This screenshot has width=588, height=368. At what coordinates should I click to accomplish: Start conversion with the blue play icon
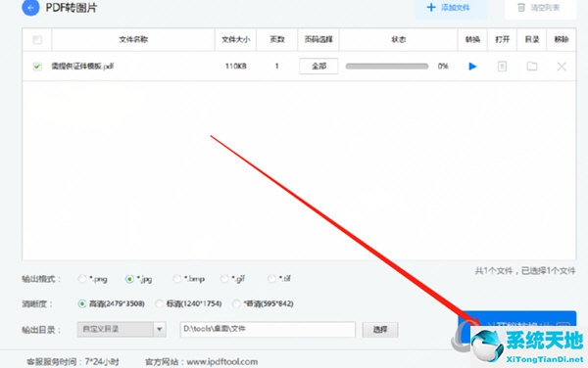pos(472,67)
